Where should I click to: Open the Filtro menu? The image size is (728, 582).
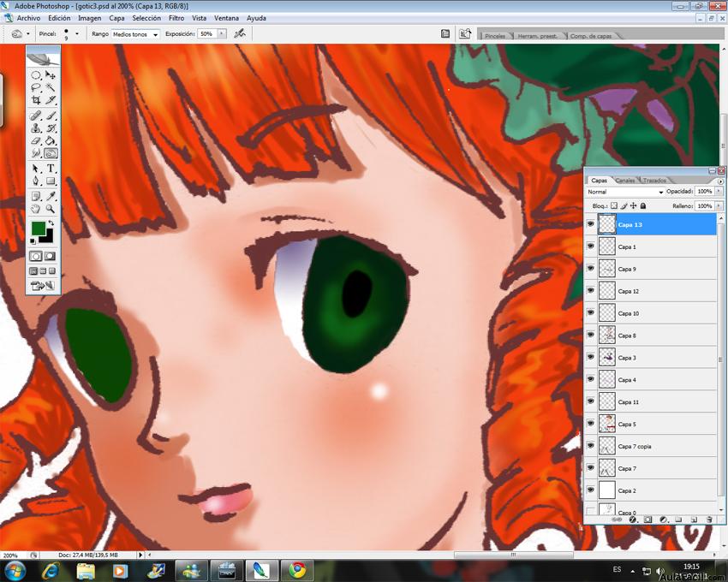click(176, 18)
